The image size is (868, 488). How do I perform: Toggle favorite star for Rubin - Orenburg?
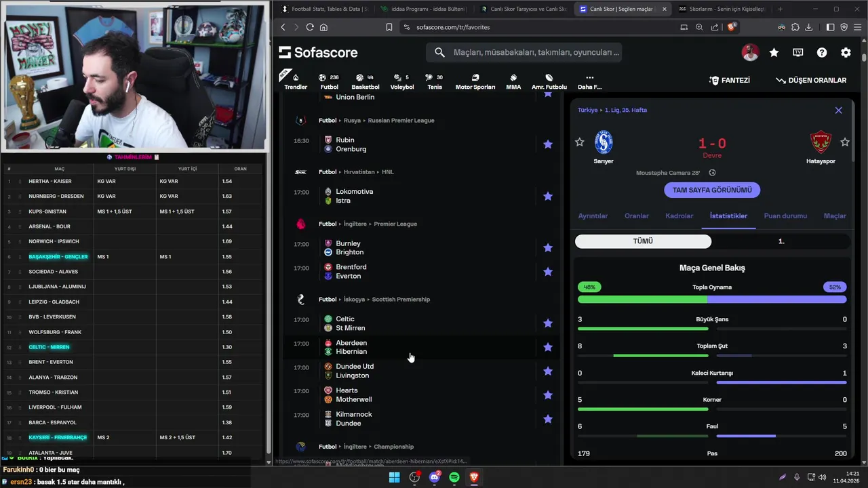[548, 144]
